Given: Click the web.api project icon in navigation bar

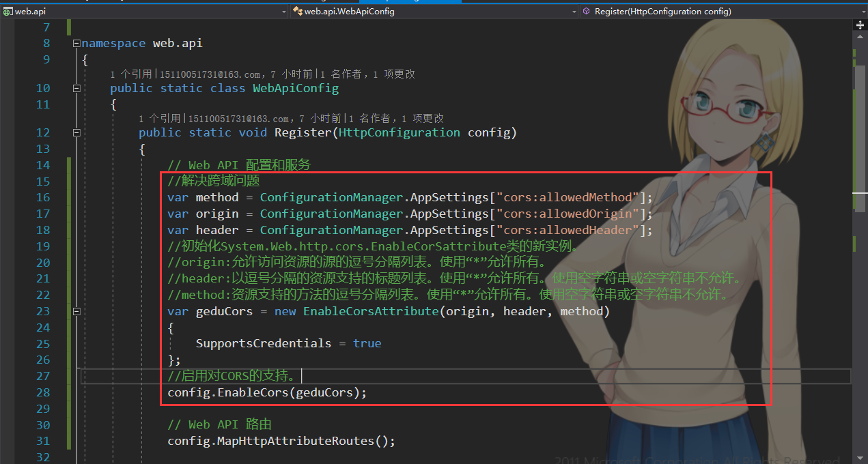Looking at the screenshot, I should tap(8, 11).
